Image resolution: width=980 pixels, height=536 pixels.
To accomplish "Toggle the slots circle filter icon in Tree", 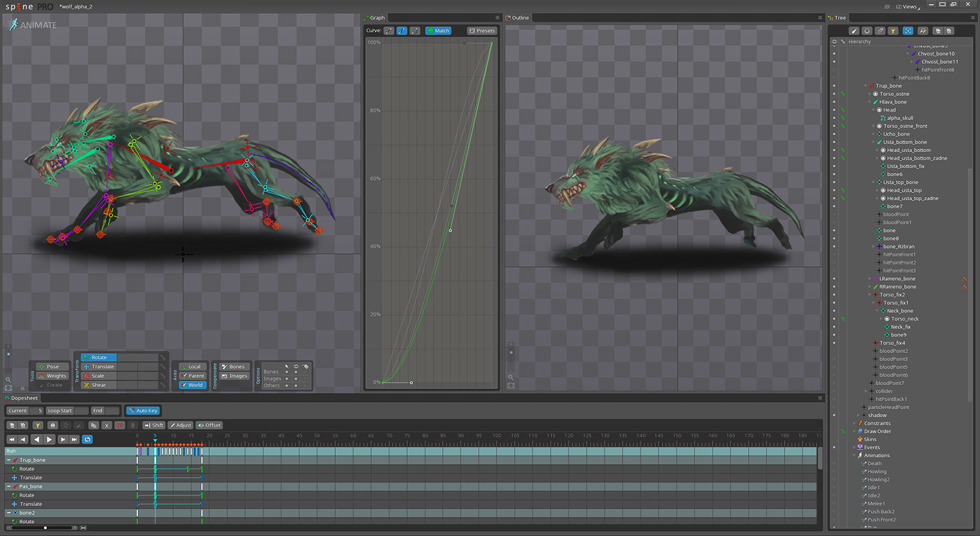I will click(866, 31).
